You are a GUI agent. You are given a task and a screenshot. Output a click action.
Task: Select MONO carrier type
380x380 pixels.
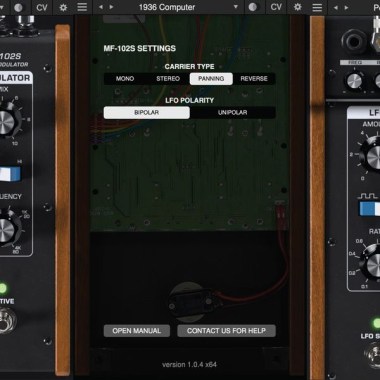coord(125,79)
